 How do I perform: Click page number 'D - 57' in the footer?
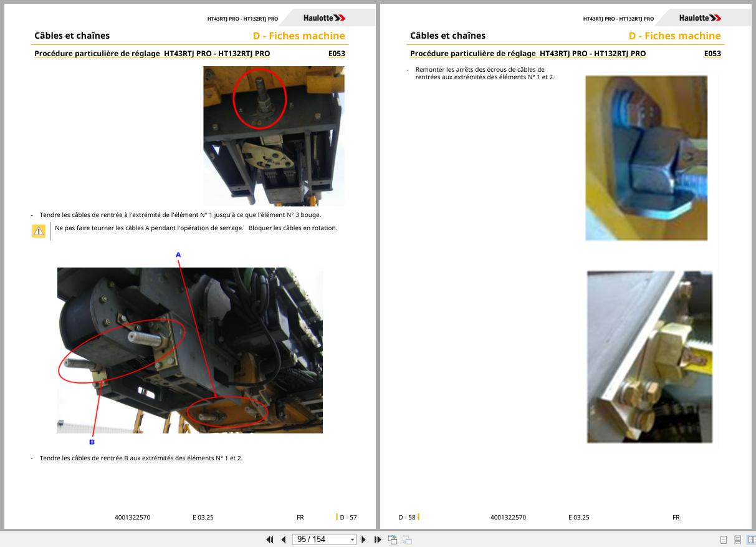pos(348,517)
